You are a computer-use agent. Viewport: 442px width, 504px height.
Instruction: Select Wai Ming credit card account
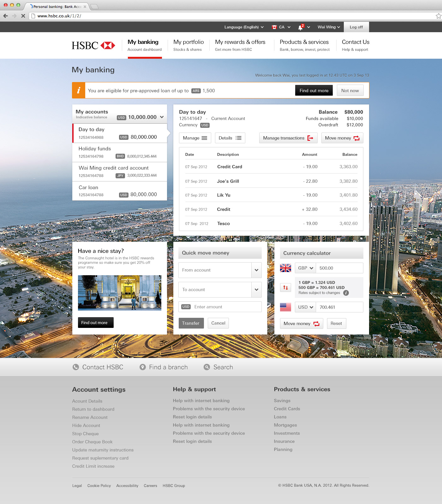[x=120, y=172]
